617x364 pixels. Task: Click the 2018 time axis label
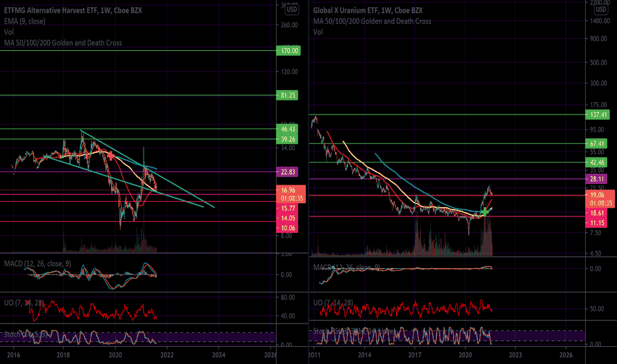[x=63, y=355]
